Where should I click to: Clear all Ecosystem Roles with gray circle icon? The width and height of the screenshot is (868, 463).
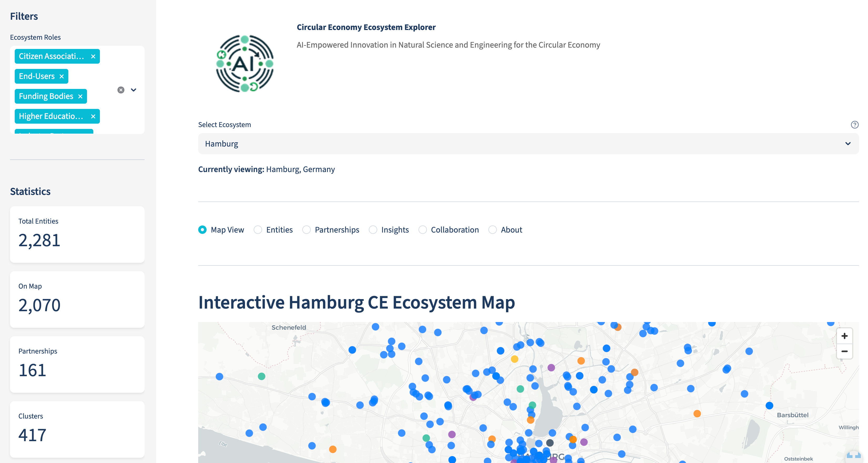121,90
